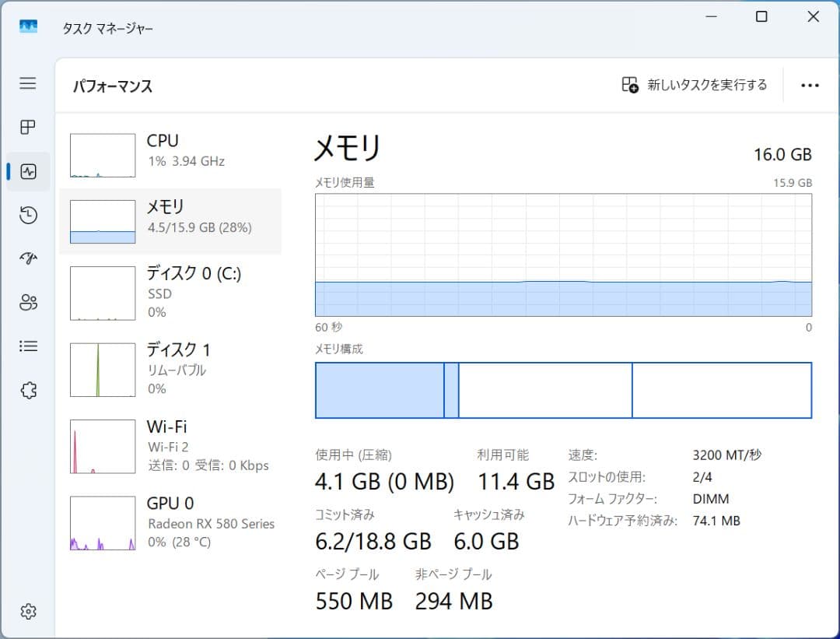840x639 pixels.
Task: Open the Services page icon
Action: click(27, 389)
